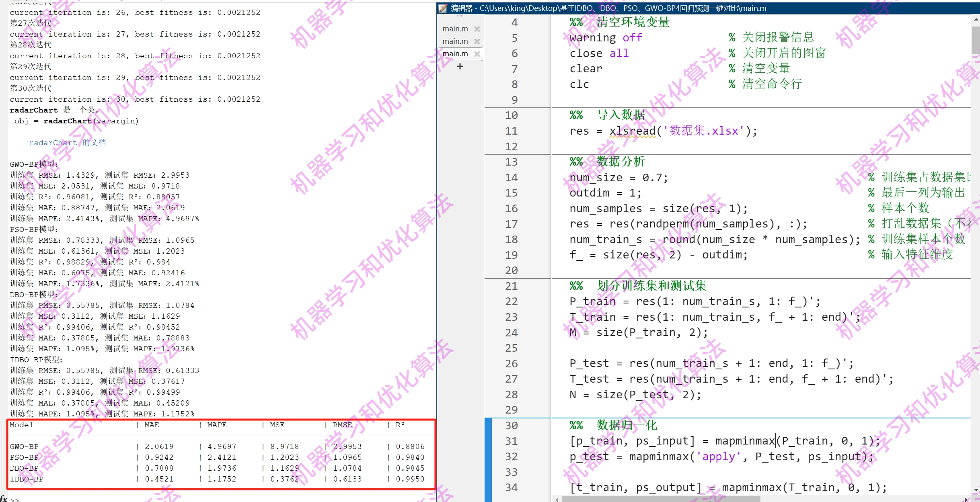Click the plus icon to add a new editor tab
This screenshot has height=502, width=980.
click(460, 66)
